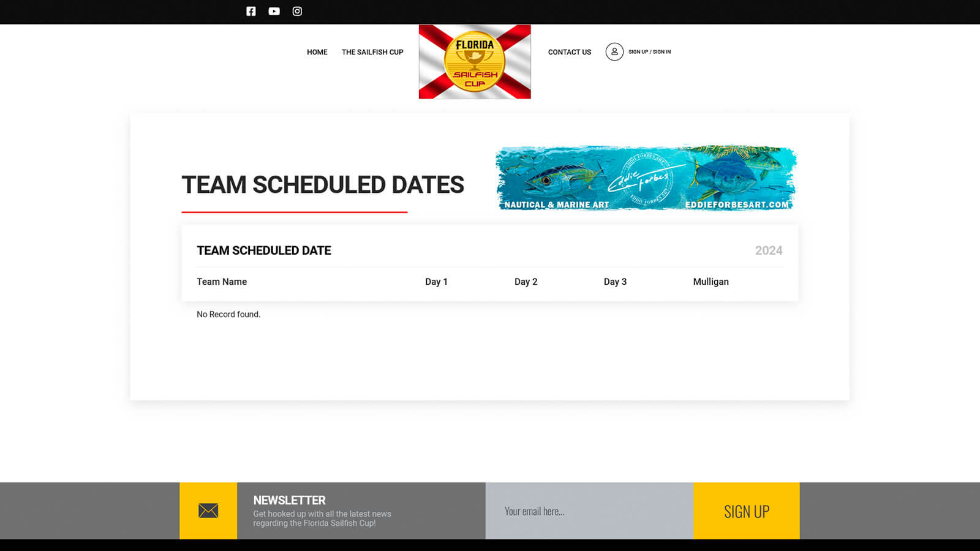Open THE SAILFISH CUP menu
Screen dimensions: 980x551
coord(372,52)
